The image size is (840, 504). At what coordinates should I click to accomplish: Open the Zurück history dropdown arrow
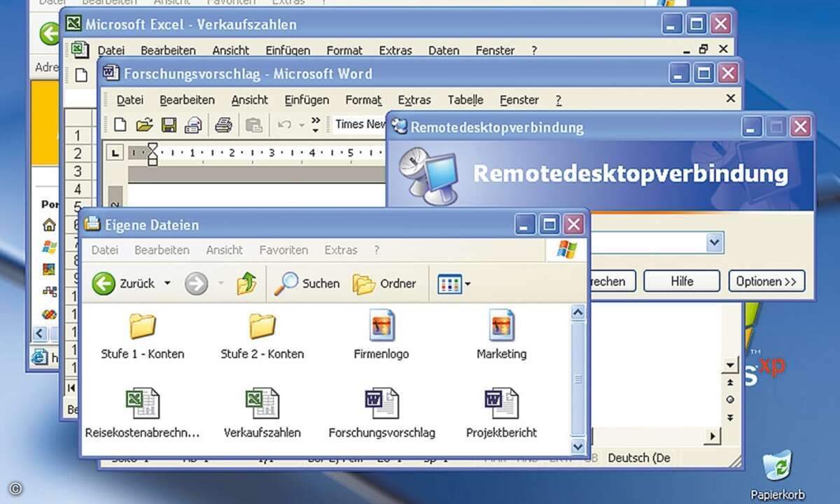167,283
